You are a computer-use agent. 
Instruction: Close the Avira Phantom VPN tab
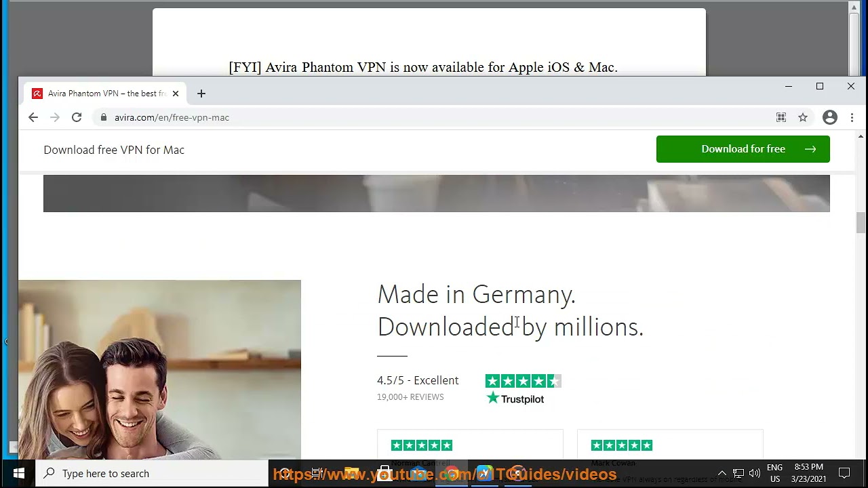pos(175,94)
